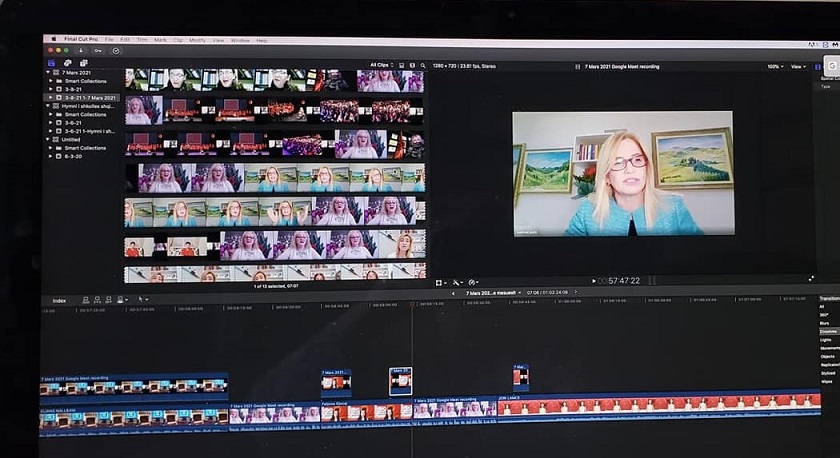
Task: Go forward in timeline history
Action: click(x=576, y=292)
